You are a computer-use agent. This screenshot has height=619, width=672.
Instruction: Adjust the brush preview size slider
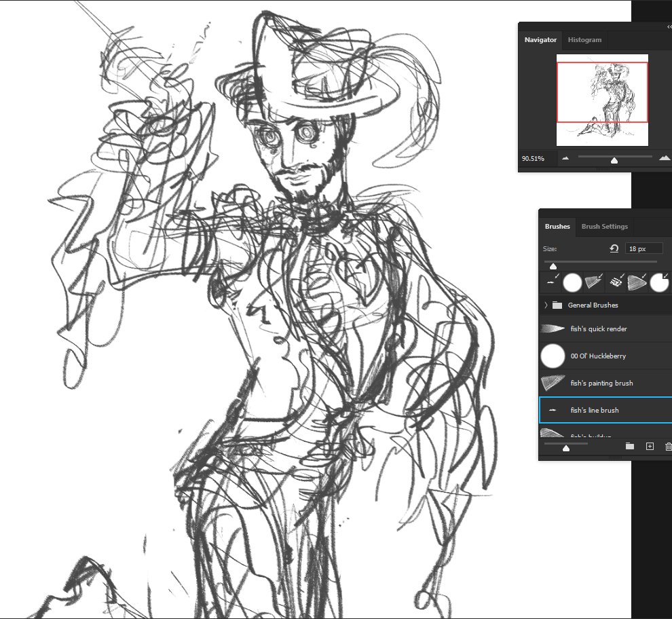point(565,448)
